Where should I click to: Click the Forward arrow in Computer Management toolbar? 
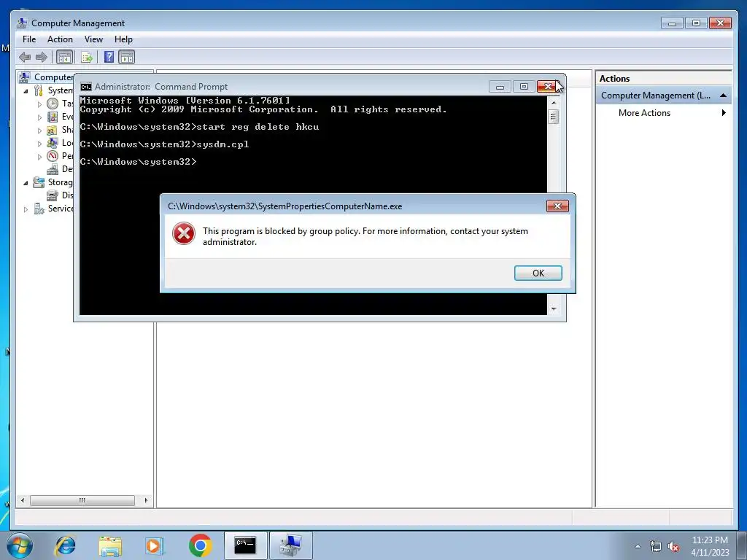pyautogui.click(x=42, y=58)
